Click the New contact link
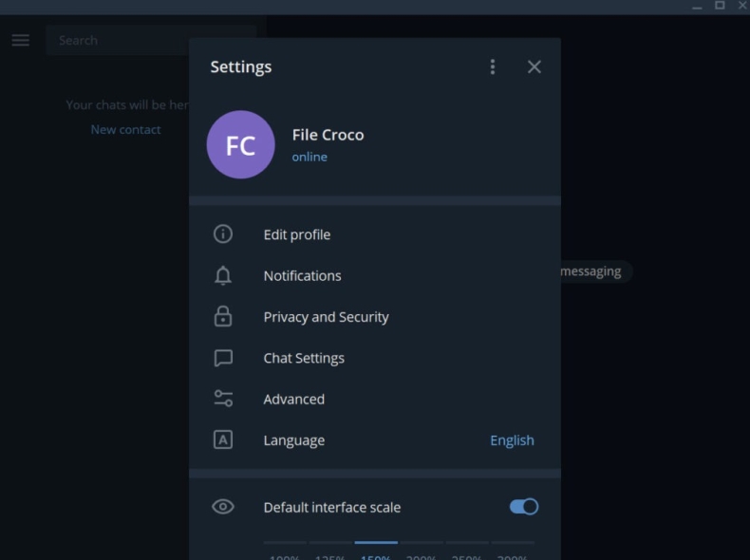Image resolution: width=750 pixels, height=560 pixels. click(125, 130)
